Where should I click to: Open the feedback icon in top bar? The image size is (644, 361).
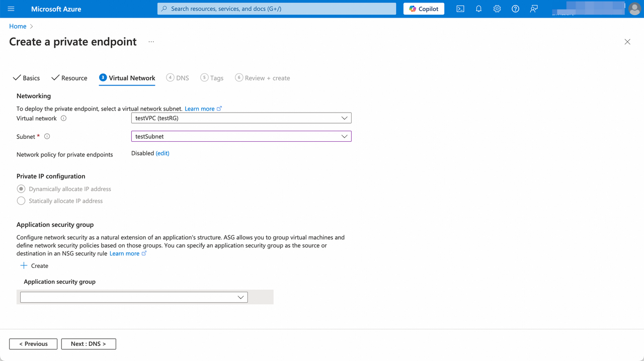coord(533,9)
